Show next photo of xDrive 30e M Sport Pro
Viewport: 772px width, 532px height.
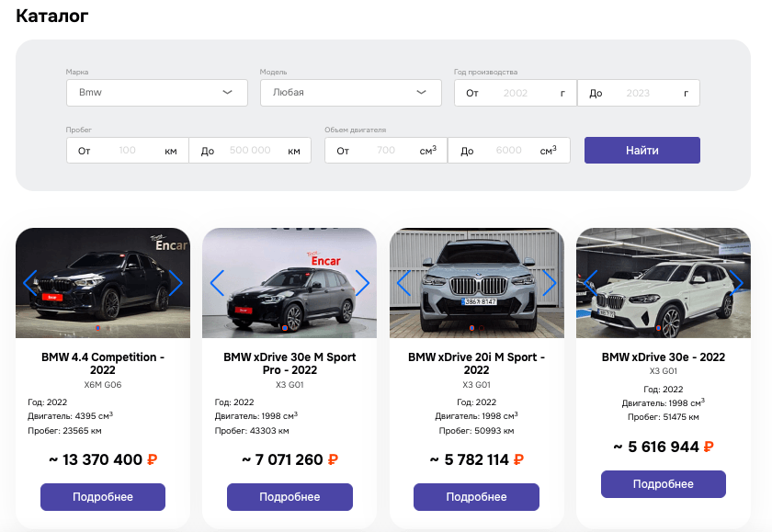click(362, 283)
